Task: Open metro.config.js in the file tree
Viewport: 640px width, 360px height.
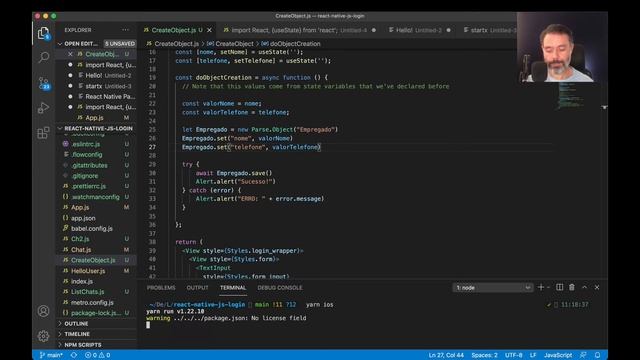Action: pos(96,302)
